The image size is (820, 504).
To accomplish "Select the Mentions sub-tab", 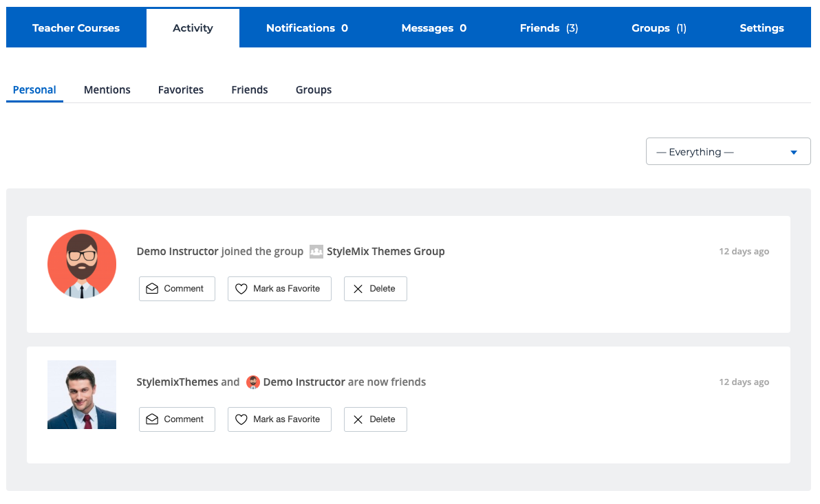I will 107,90.
